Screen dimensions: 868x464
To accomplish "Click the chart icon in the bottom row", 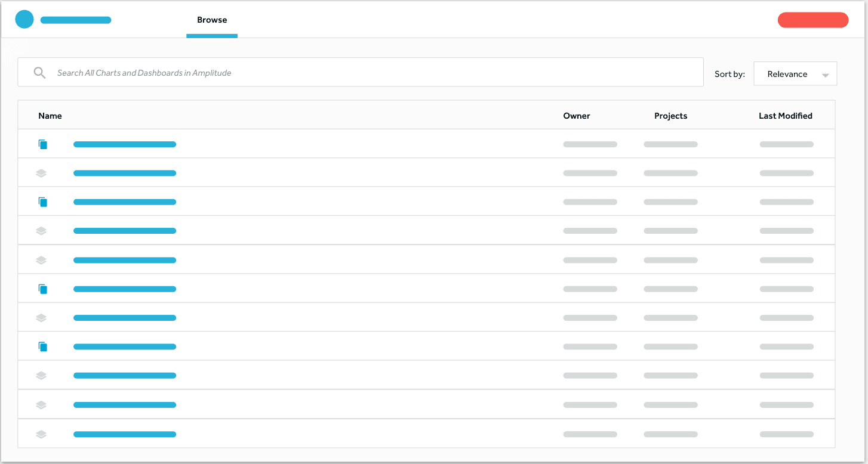I will point(41,434).
